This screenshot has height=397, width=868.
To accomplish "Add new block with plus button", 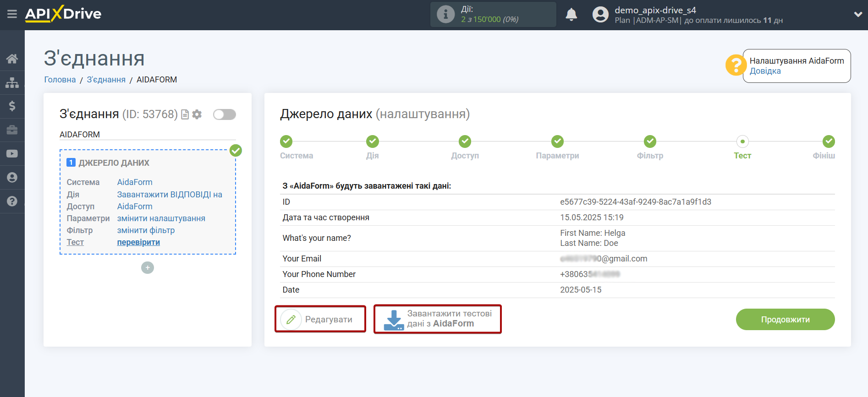I will tap(148, 268).
